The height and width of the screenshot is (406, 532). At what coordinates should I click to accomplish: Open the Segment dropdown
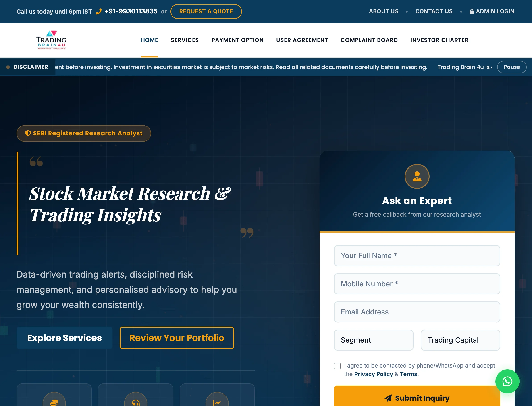373,340
